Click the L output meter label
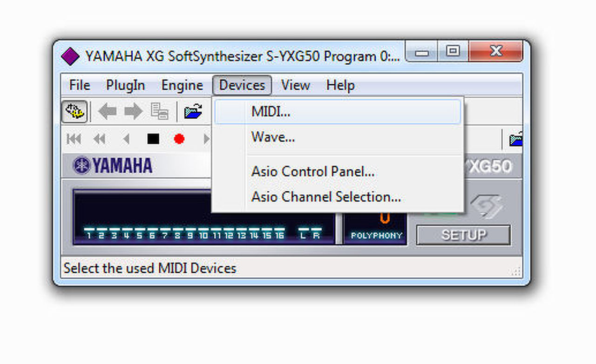 pyautogui.click(x=303, y=236)
